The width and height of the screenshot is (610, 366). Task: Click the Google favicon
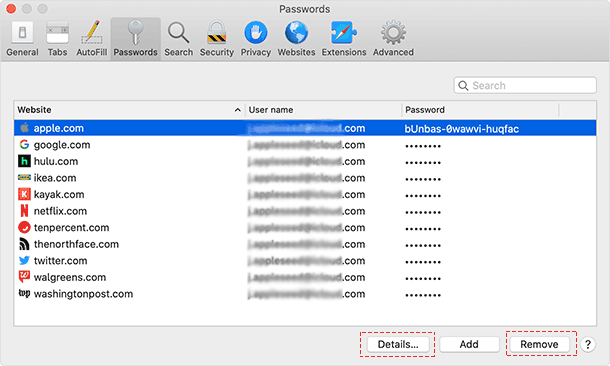coord(24,144)
